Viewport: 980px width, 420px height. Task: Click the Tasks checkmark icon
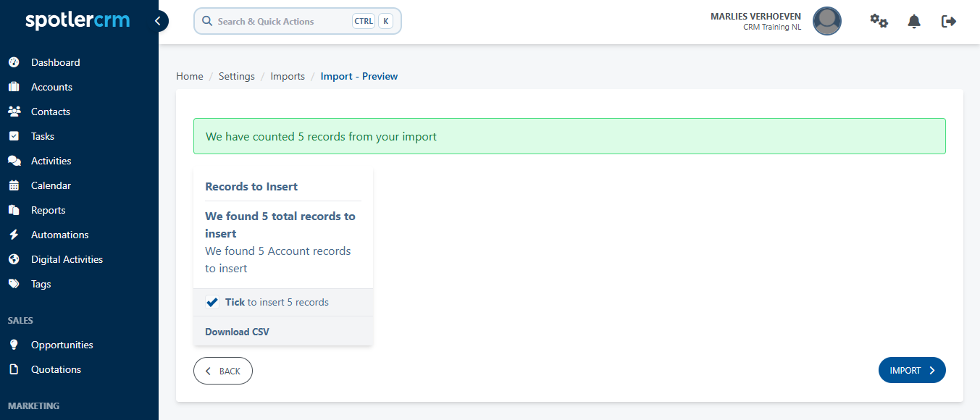(x=14, y=136)
